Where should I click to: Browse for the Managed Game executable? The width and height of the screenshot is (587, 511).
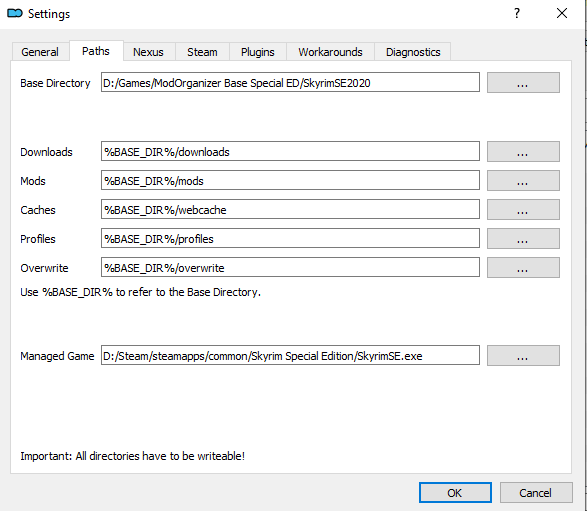point(523,355)
